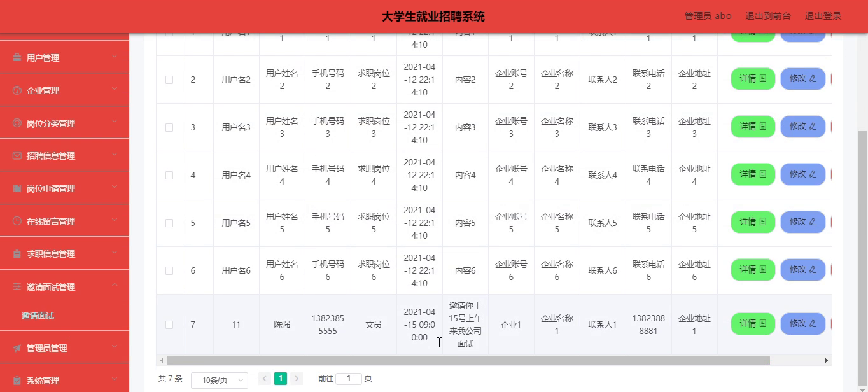868x392 pixels.
Task: Click the 联系人3 cell
Action: tap(603, 127)
